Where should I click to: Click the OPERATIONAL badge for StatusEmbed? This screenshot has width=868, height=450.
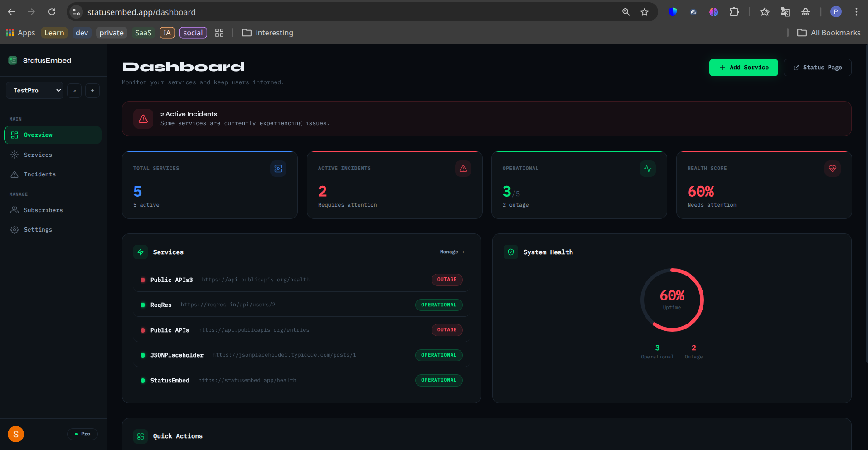tap(439, 380)
